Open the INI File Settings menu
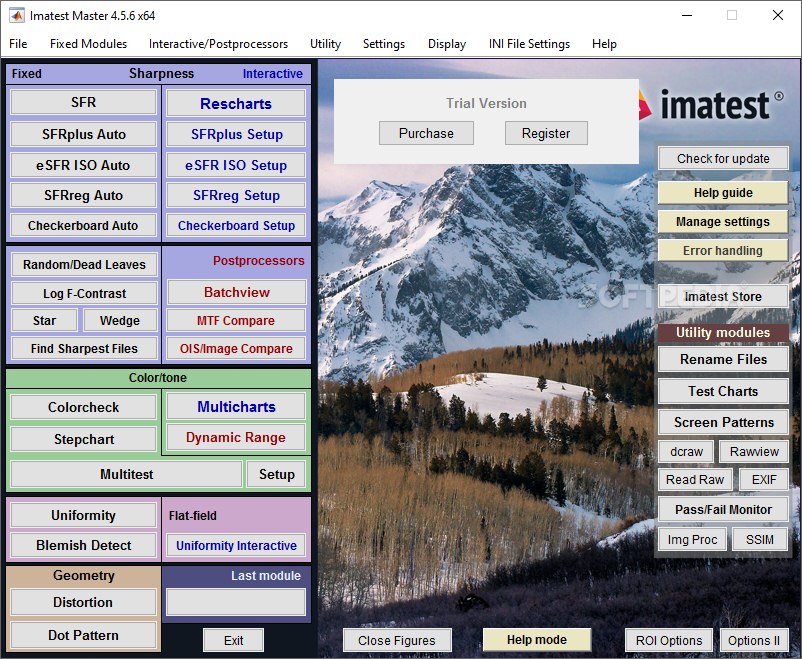The height and width of the screenshot is (659, 802). click(x=529, y=44)
